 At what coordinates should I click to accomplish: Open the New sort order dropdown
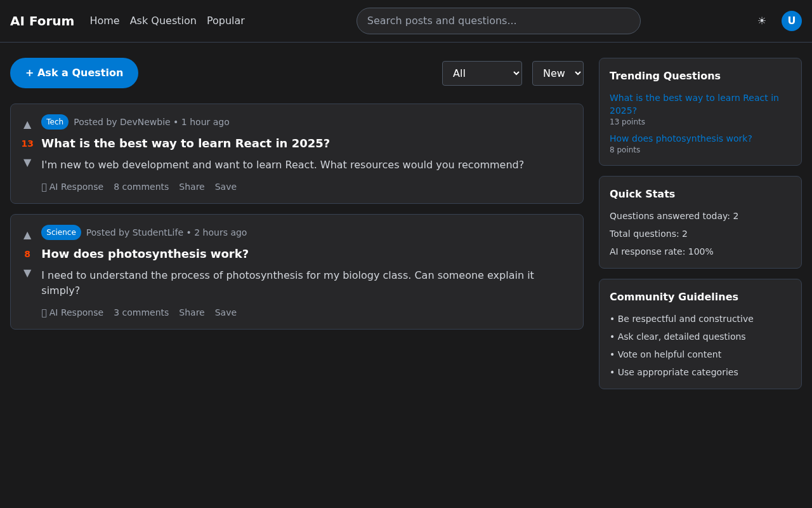tap(557, 73)
